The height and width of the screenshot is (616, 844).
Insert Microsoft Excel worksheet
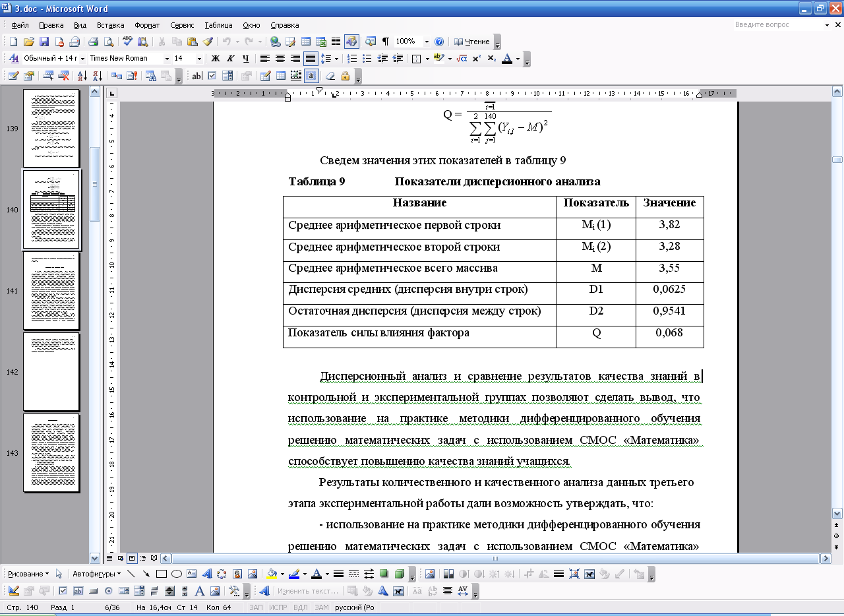320,41
